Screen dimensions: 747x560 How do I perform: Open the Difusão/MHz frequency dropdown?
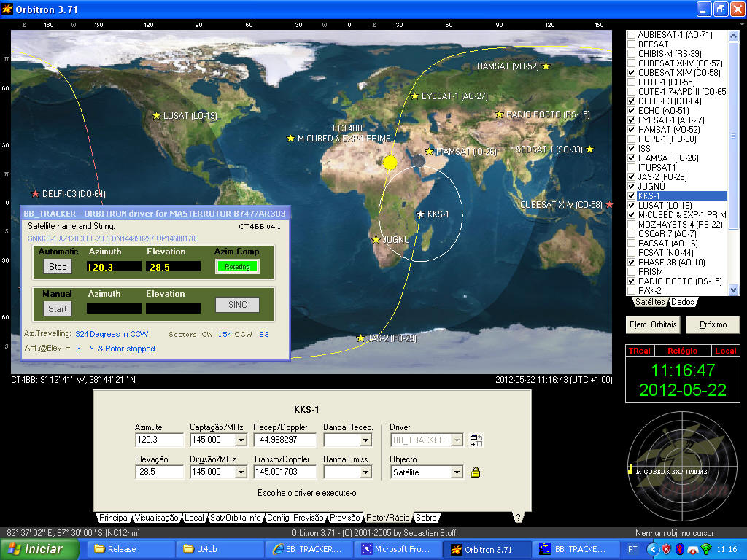pyautogui.click(x=241, y=472)
